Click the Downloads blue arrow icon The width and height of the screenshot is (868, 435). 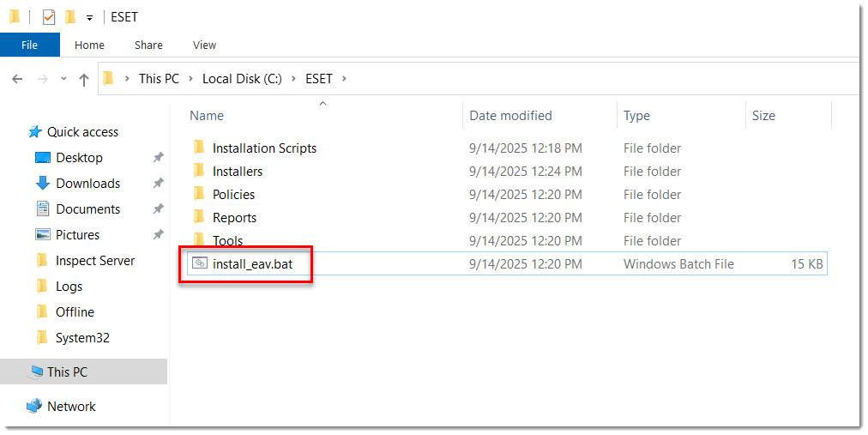(43, 184)
